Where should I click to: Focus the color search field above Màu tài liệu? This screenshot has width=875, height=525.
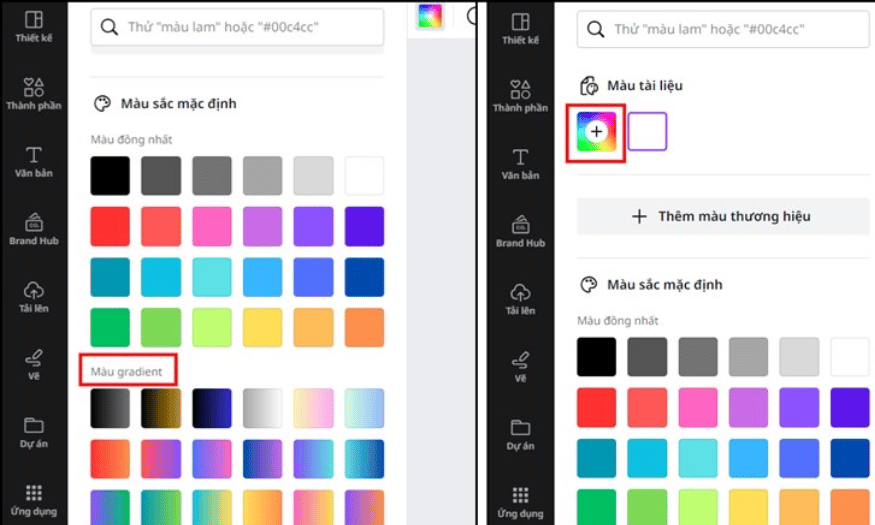click(723, 29)
